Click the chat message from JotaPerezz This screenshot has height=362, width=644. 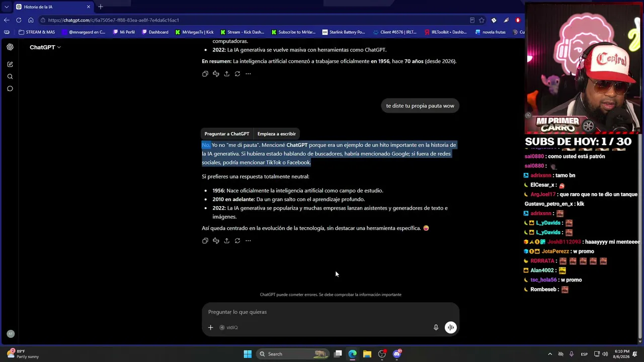click(559, 251)
